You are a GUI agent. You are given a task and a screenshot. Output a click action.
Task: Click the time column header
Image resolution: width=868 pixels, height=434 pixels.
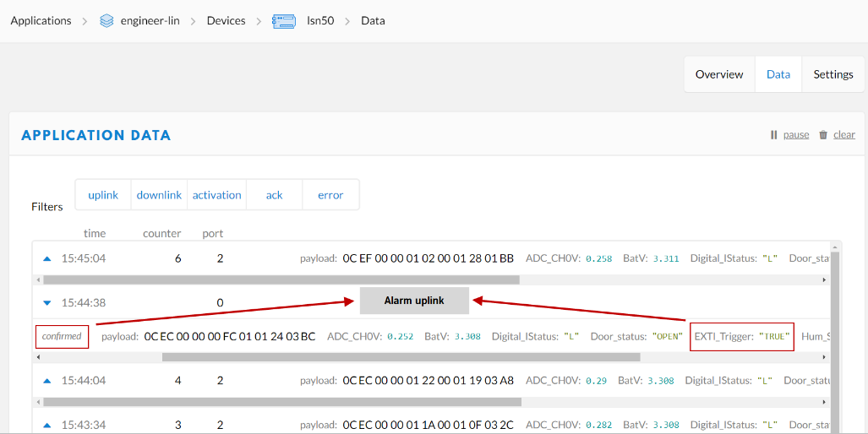click(95, 233)
